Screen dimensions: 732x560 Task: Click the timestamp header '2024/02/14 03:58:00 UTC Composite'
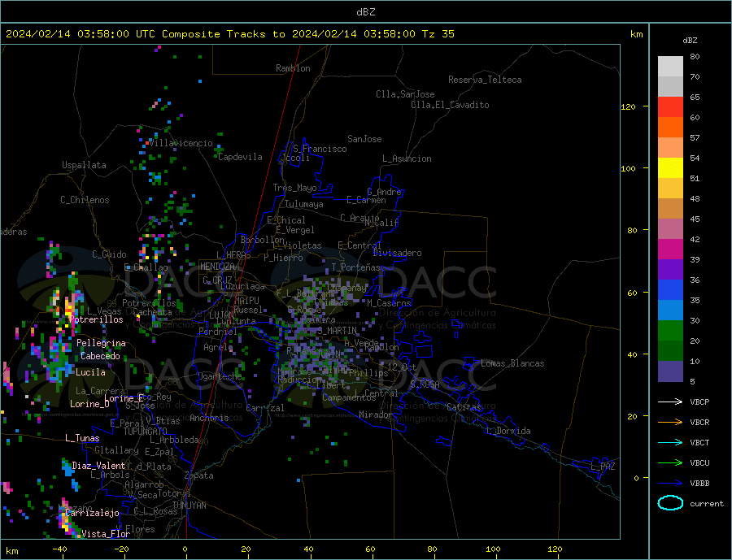(x=112, y=34)
